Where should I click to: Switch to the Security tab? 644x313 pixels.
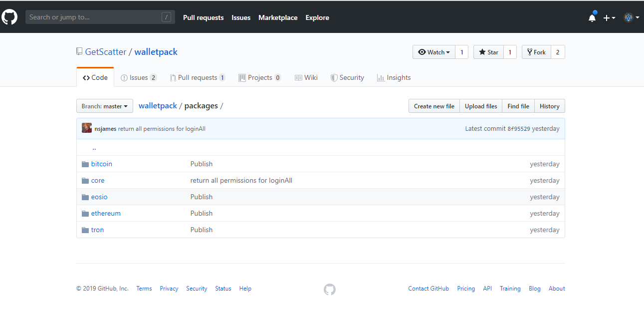pos(347,77)
